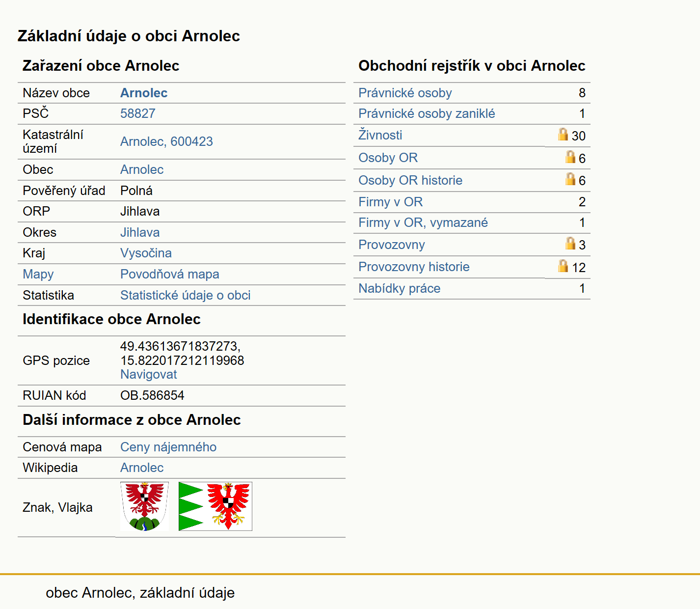This screenshot has height=609, width=700.
Task: Open the Arnolec link in Obec row
Action: tap(142, 169)
